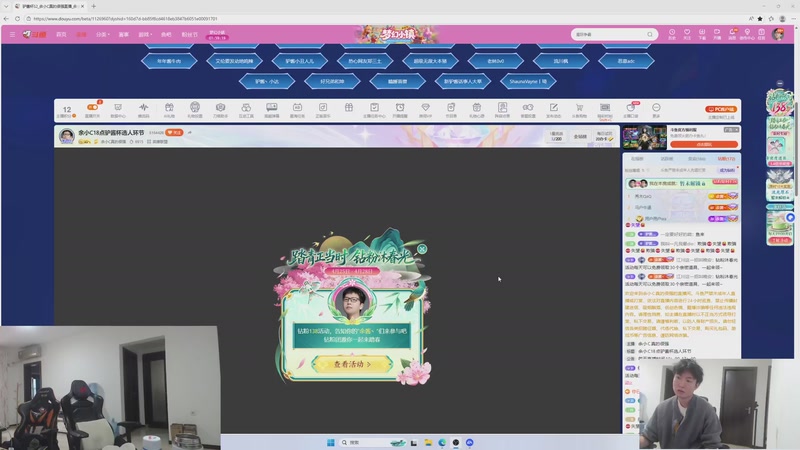The height and width of the screenshot is (450, 800).
Task: Open the 138 event floating icon on right
Action: coord(780,103)
